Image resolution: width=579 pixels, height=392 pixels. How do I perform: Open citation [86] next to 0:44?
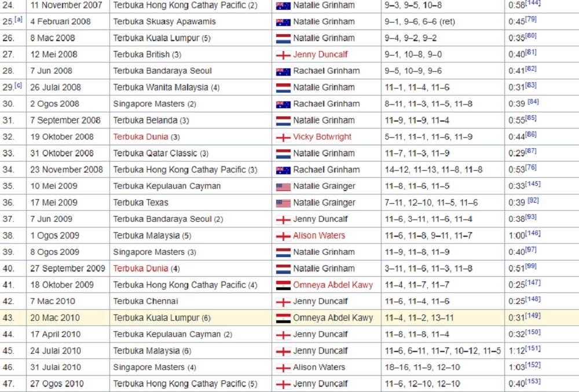coord(531,134)
